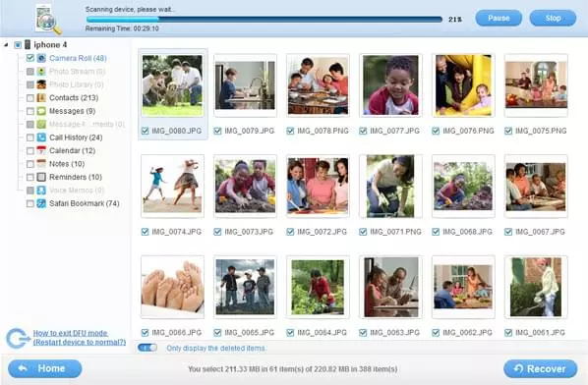Check the Calendar checkbox
The width and height of the screenshot is (588, 385).
[30, 151]
